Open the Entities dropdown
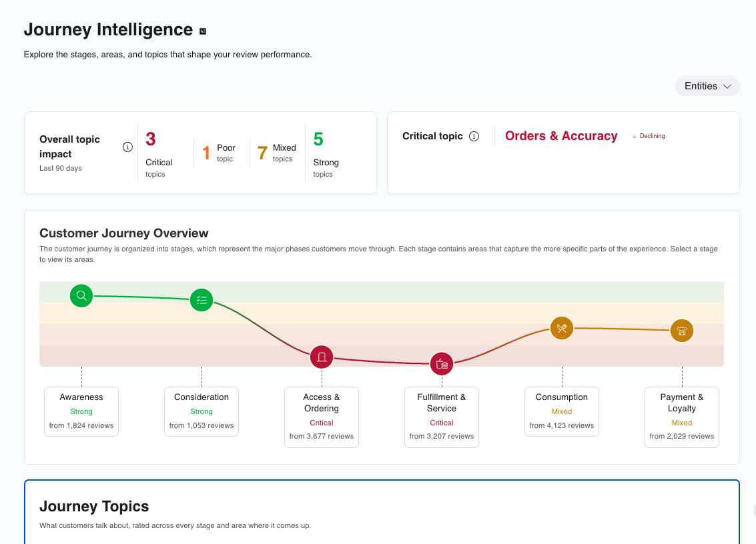 pyautogui.click(x=707, y=86)
